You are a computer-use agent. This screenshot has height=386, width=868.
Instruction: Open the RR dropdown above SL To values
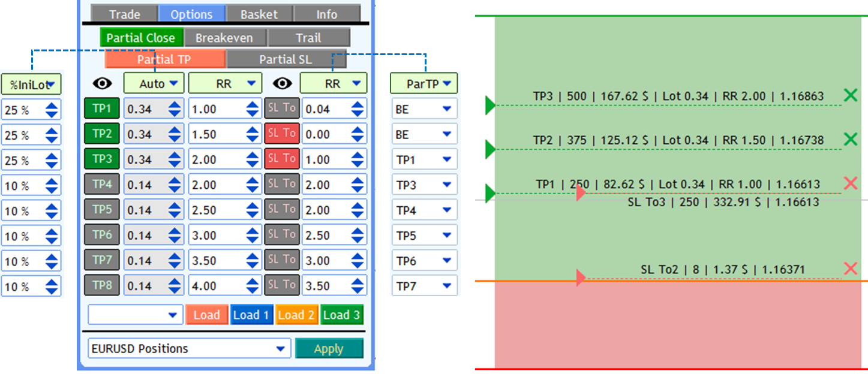(333, 83)
